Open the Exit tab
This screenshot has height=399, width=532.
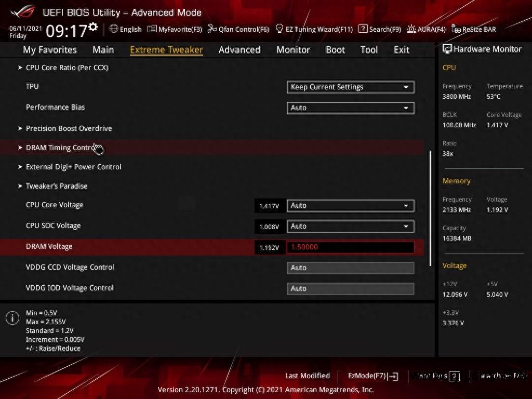coord(402,50)
